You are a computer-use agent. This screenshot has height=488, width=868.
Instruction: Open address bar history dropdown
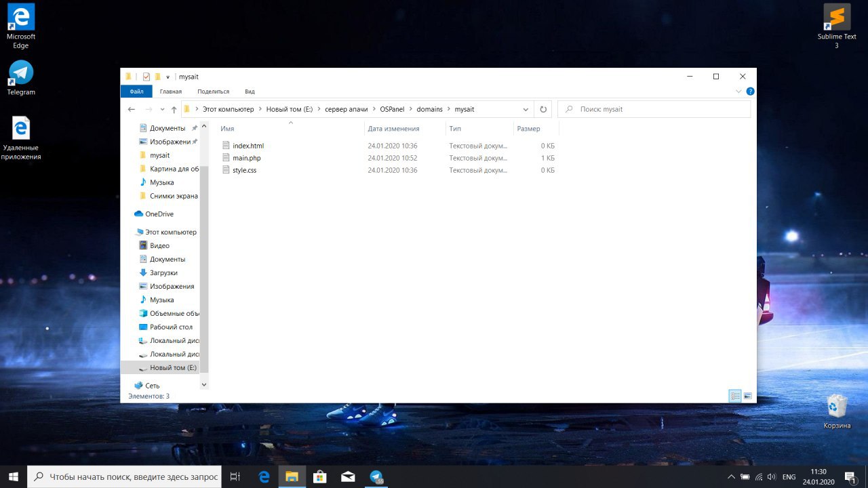[x=526, y=109]
